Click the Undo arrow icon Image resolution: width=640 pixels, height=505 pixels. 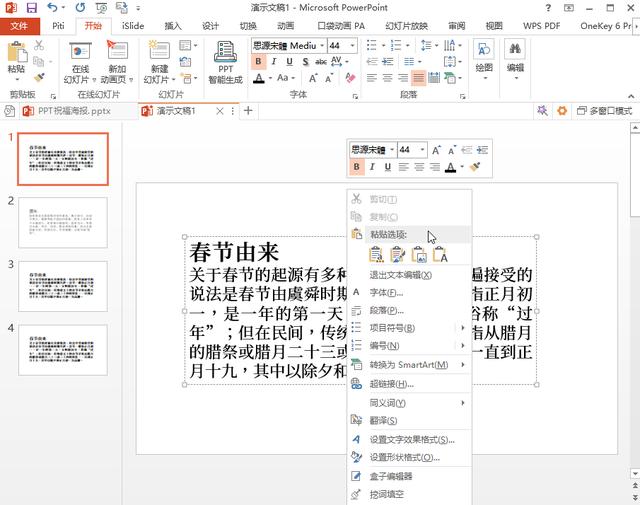click(x=52, y=7)
